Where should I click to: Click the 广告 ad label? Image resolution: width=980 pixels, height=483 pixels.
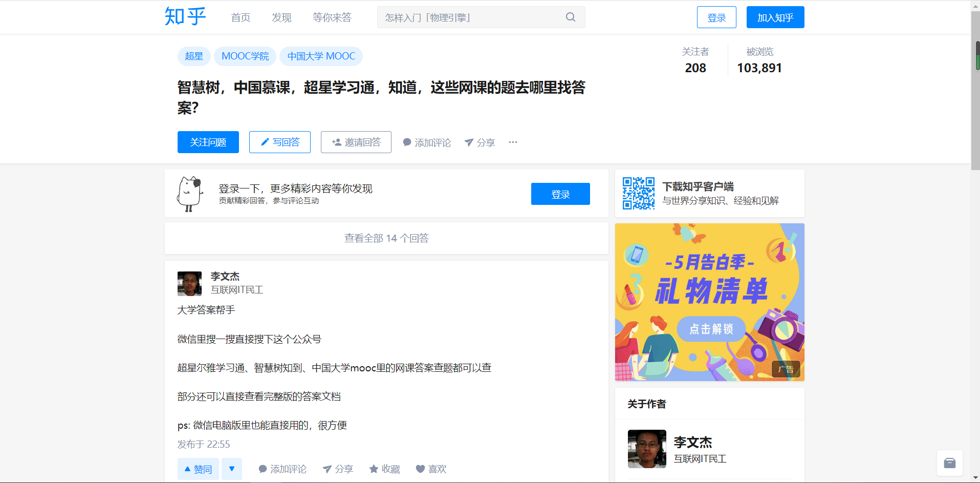[786, 369]
